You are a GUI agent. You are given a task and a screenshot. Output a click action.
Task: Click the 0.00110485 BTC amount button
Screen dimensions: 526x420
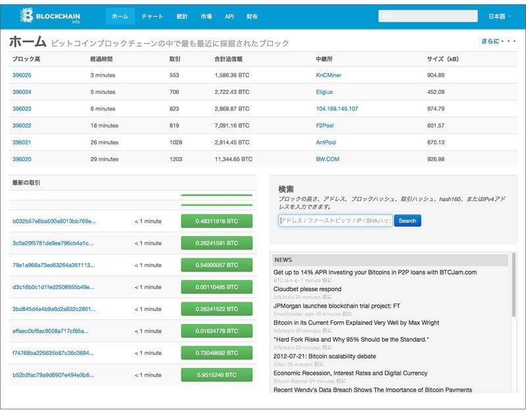[217, 287]
